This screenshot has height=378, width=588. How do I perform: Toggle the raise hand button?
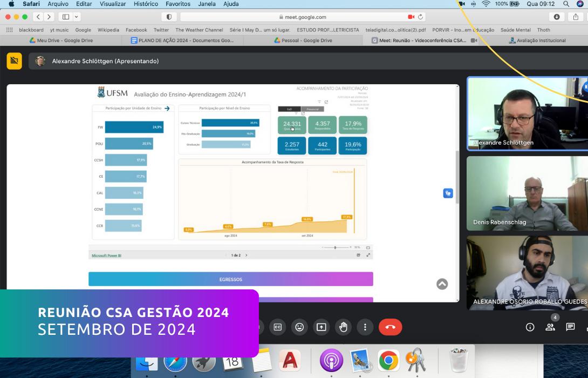[x=343, y=327]
